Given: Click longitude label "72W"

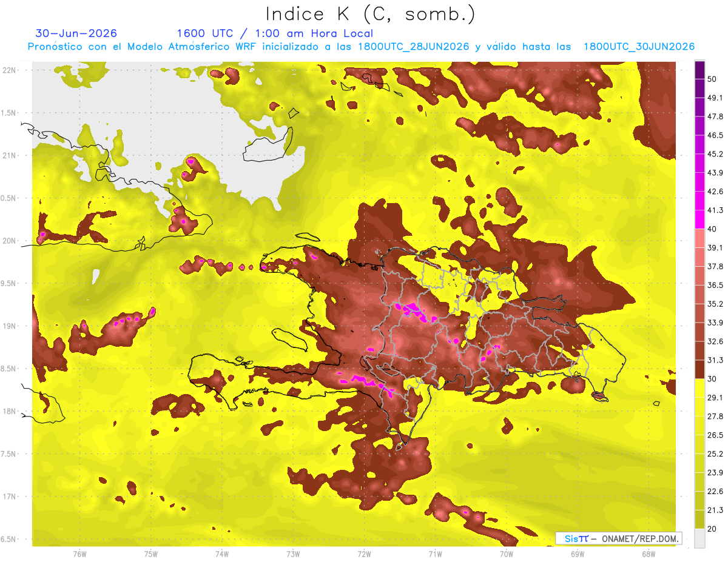Looking at the screenshot, I should (364, 554).
